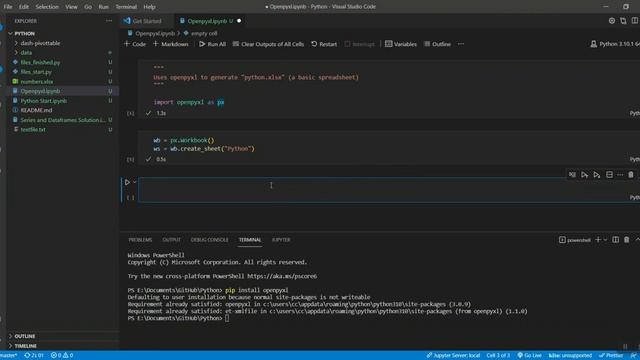This screenshot has height=360, width=640.
Task: Run All notebook cells
Action: coord(212,44)
